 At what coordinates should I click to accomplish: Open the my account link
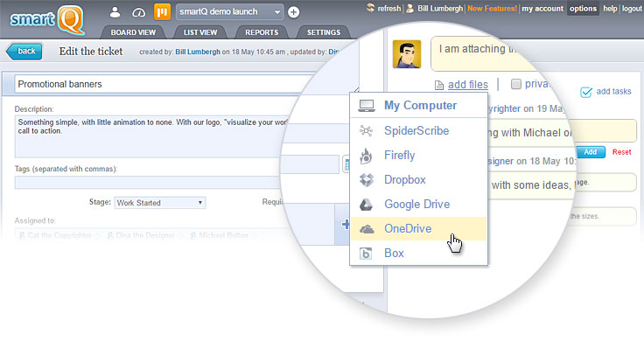[542, 8]
